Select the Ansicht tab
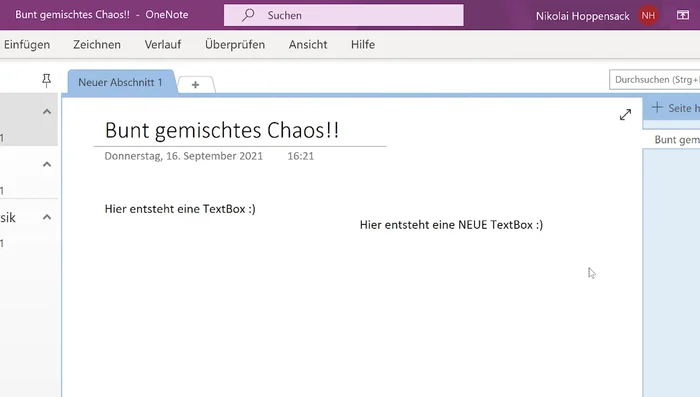 point(308,45)
